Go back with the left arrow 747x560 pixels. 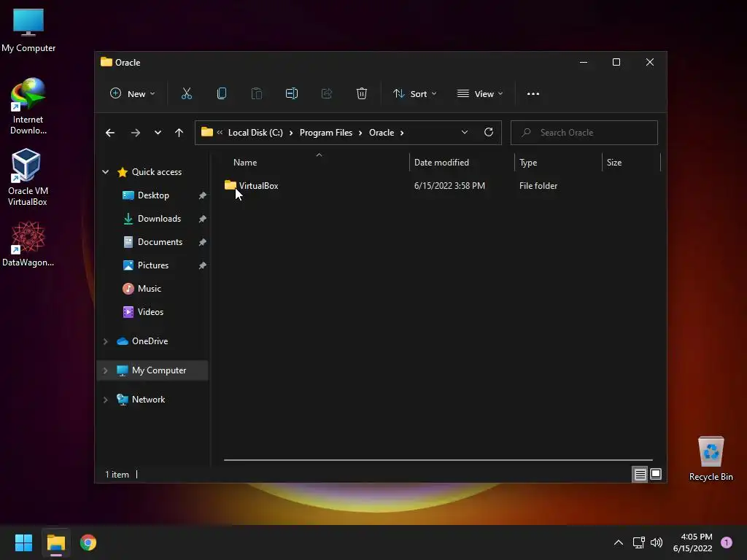click(110, 133)
